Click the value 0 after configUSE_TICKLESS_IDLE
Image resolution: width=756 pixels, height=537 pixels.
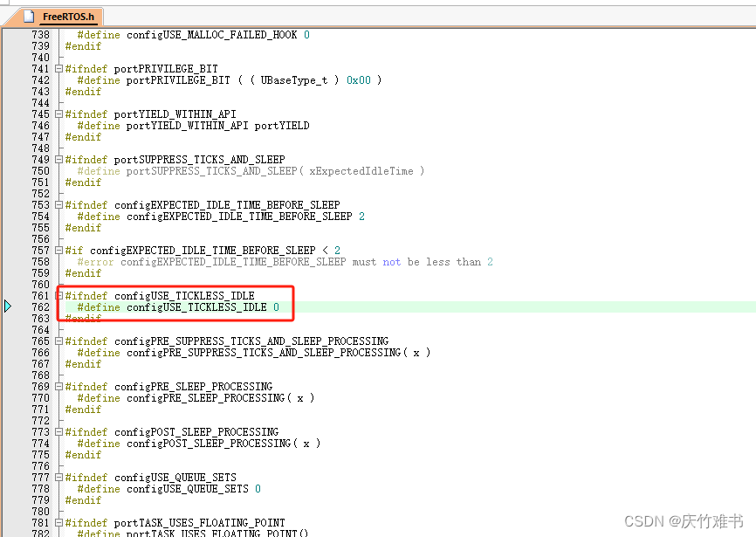point(276,306)
